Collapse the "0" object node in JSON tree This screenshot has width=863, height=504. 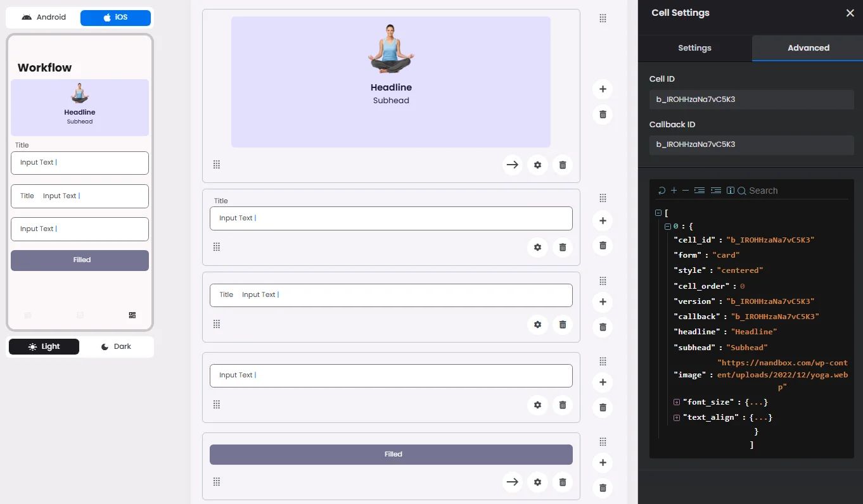667,226
